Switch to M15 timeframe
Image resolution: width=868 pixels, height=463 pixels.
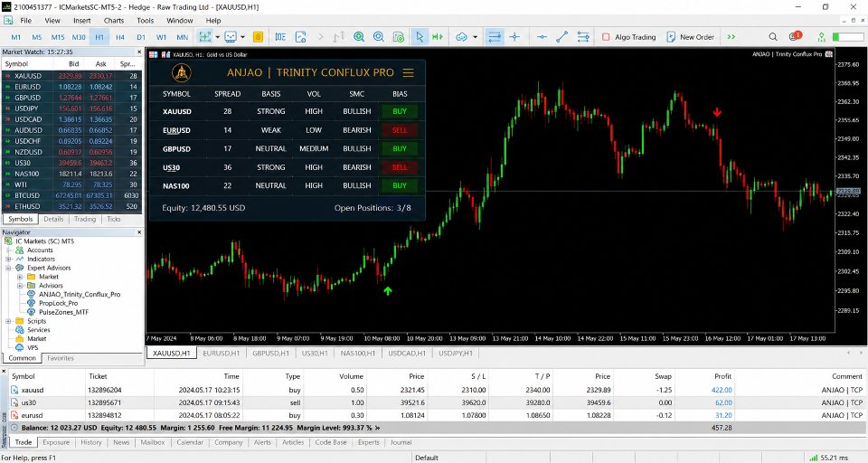coord(58,37)
